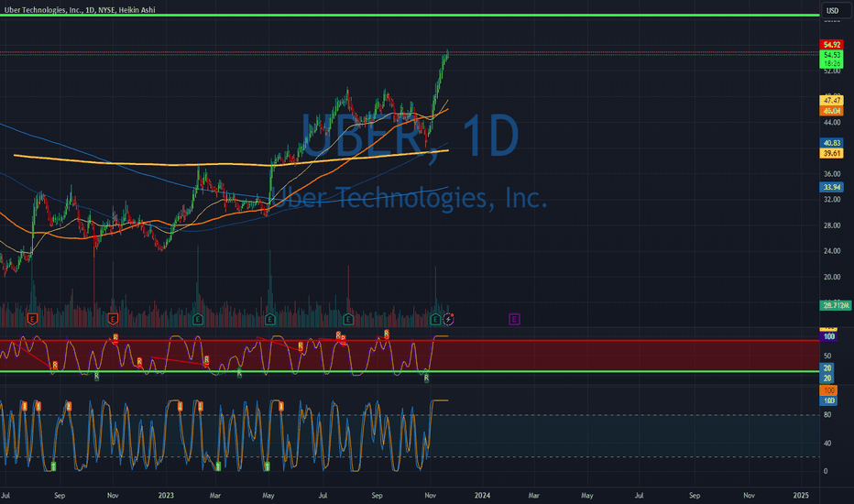854x504 pixels.
Task: Open the red earnings E marker at Aug 2022
Action: (x=32, y=319)
